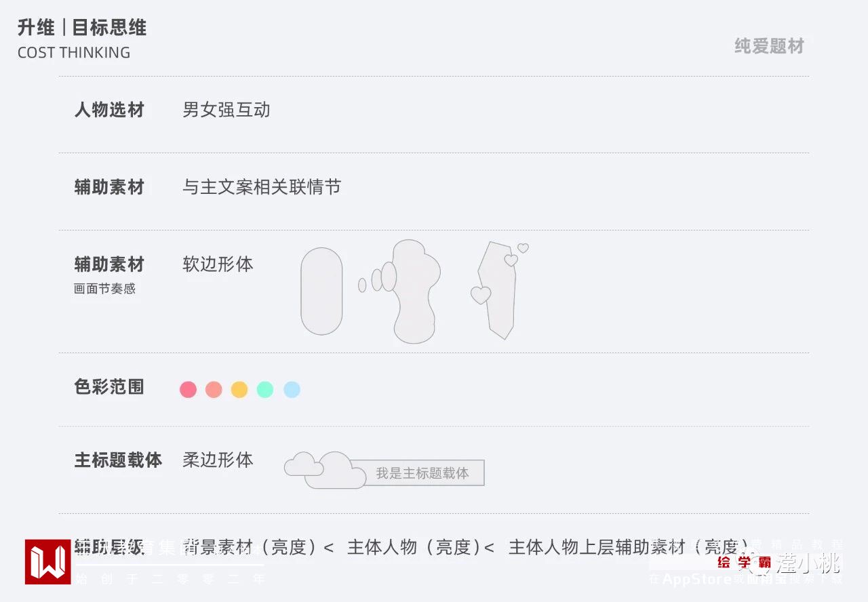The image size is (868, 602).
Task: Click the largest heart shape
Action: point(480,295)
